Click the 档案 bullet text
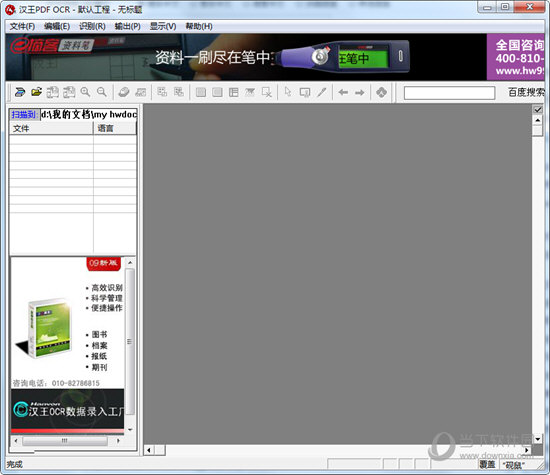The image size is (550, 475). pos(99,346)
